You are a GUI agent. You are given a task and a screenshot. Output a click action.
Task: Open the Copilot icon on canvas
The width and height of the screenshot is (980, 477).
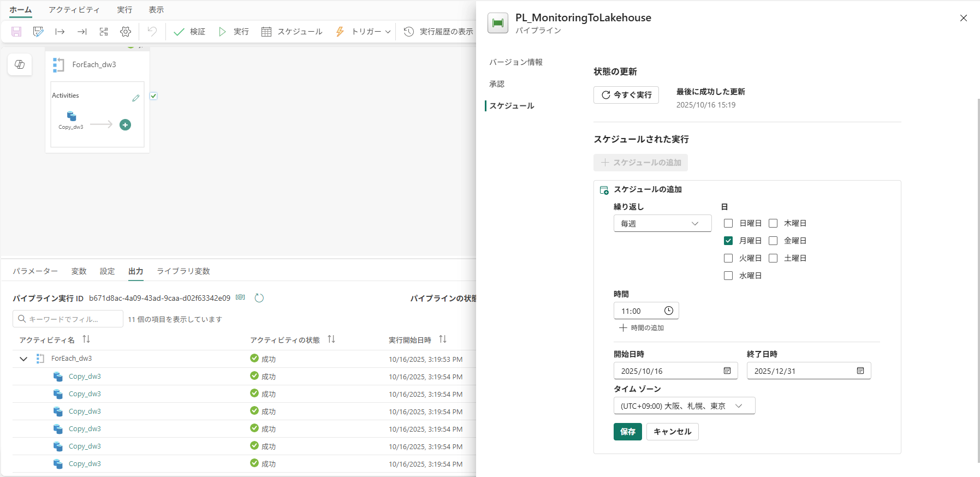[20, 64]
